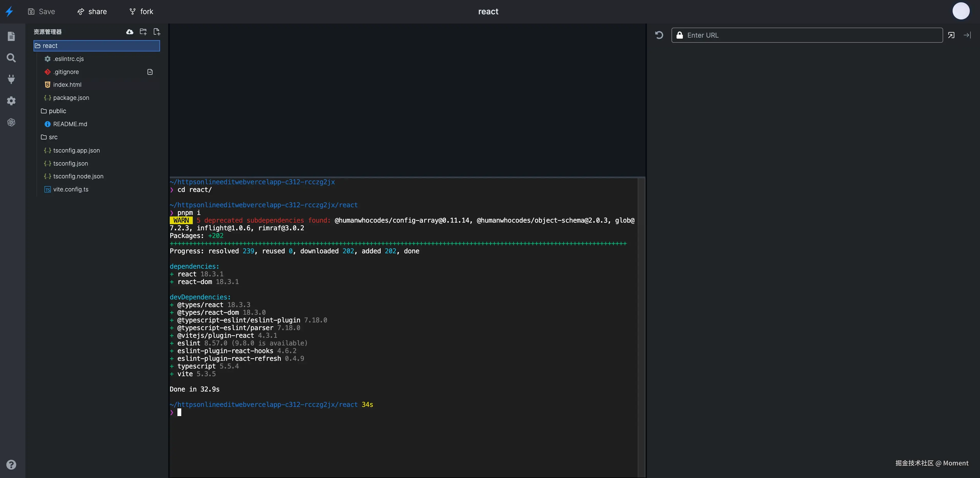
Task: Collapse the preview panel arrow icon
Action: (967, 35)
